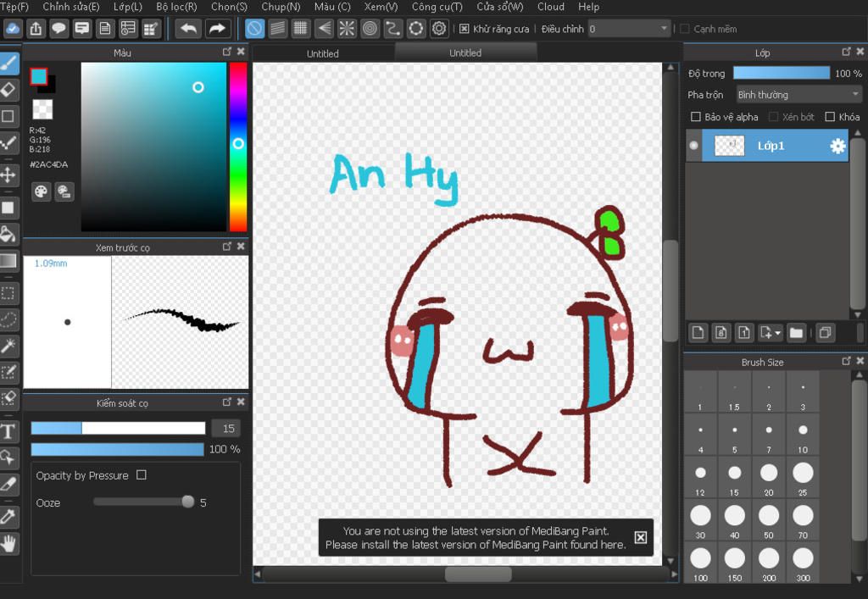
Task: Click the cloud save icon
Action: (13, 29)
